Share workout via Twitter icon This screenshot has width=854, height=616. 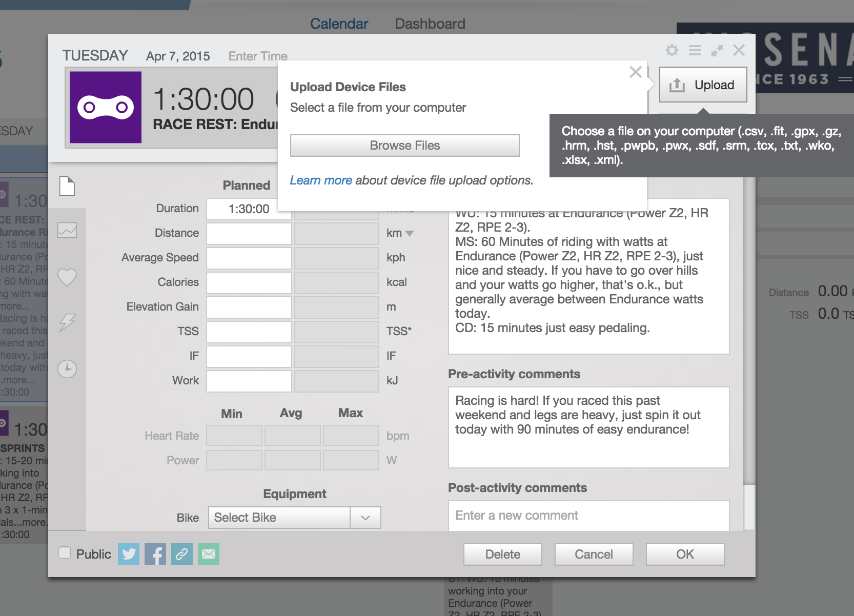129,554
